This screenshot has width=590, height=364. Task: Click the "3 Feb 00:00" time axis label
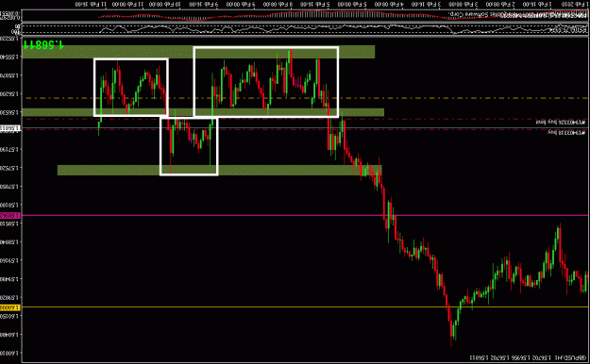pyautogui.click(x=463, y=4)
